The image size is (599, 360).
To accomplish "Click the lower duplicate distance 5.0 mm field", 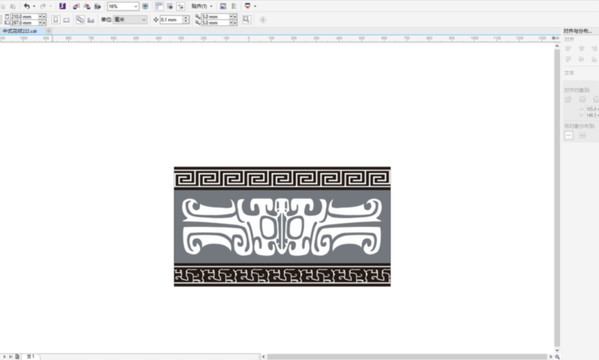I will click(215, 23).
